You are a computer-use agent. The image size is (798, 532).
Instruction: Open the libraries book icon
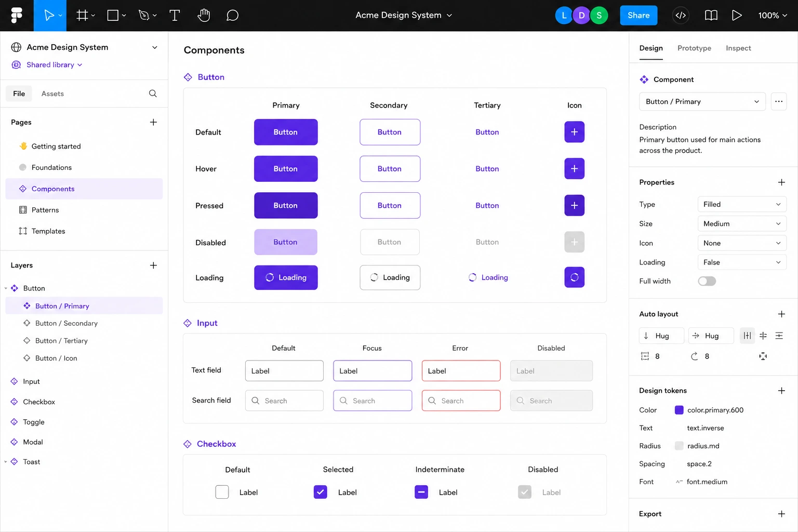[x=711, y=16]
